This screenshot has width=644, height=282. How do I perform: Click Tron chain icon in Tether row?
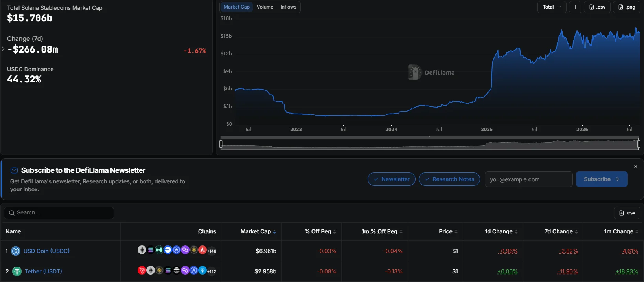[x=142, y=270]
